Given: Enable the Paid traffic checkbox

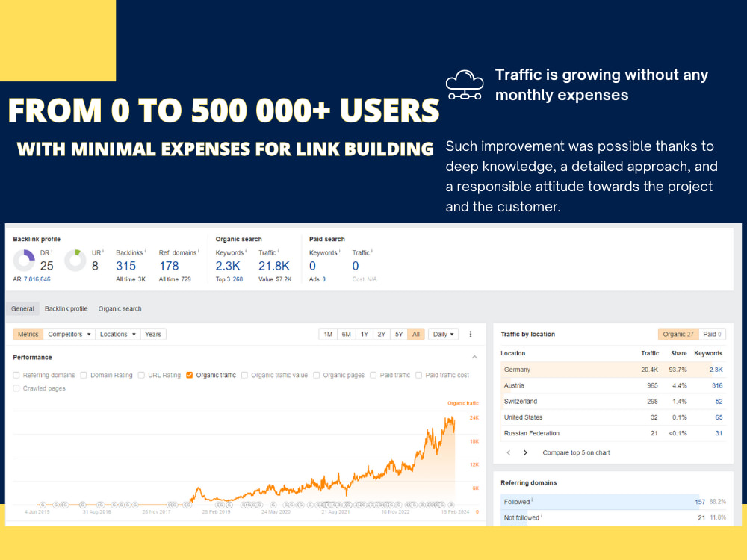Looking at the screenshot, I should click(373, 376).
